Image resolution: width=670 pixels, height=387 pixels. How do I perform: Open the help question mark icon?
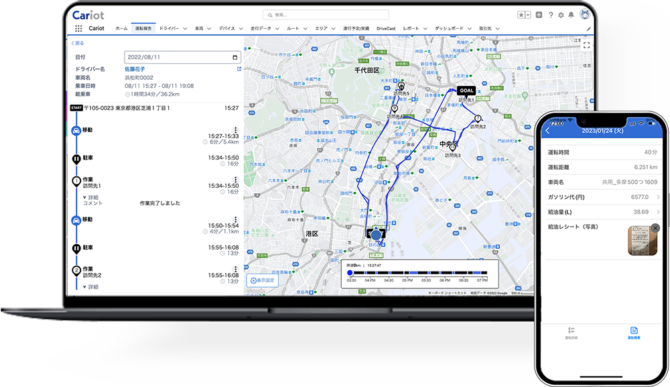coord(551,15)
